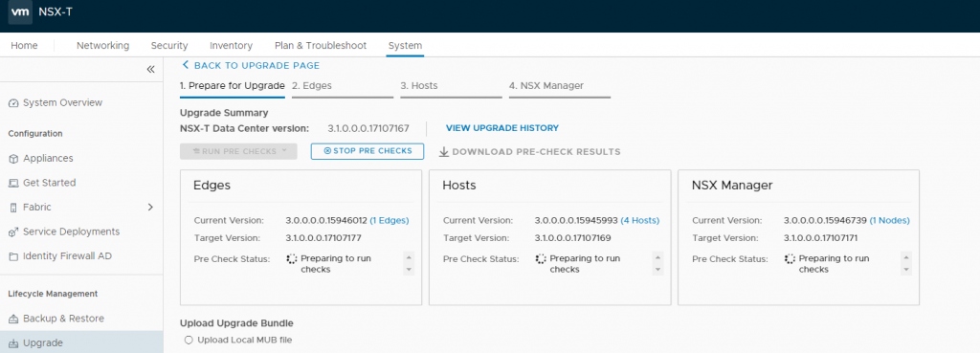980x353 pixels.
Task: Click NSX-T version 3.1.0.0.0.17107167 text
Action: (x=368, y=128)
